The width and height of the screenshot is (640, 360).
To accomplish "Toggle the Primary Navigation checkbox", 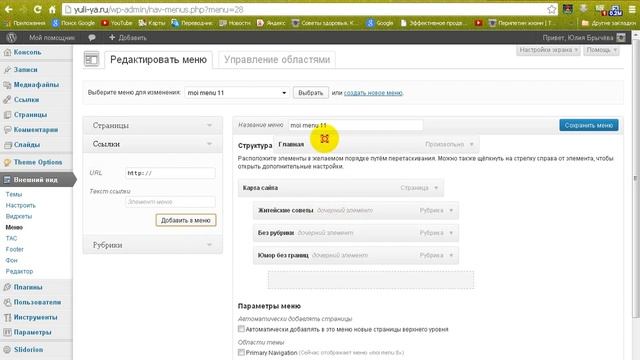I will 241,352.
